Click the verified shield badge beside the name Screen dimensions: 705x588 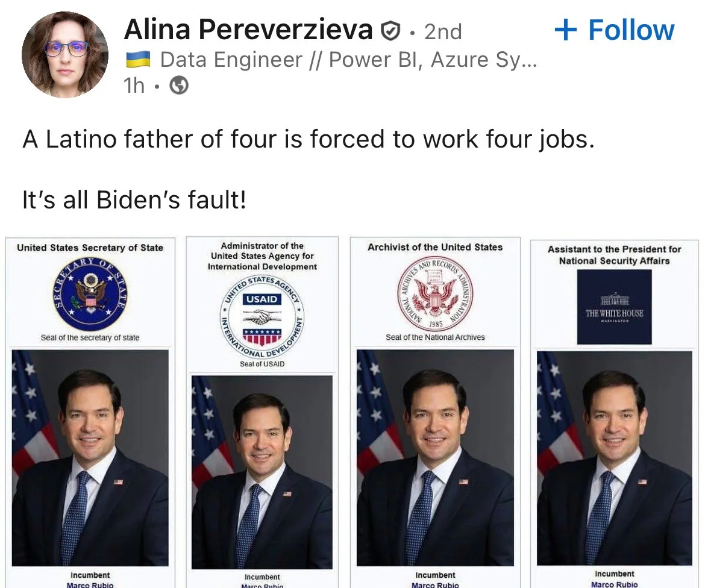390,31
